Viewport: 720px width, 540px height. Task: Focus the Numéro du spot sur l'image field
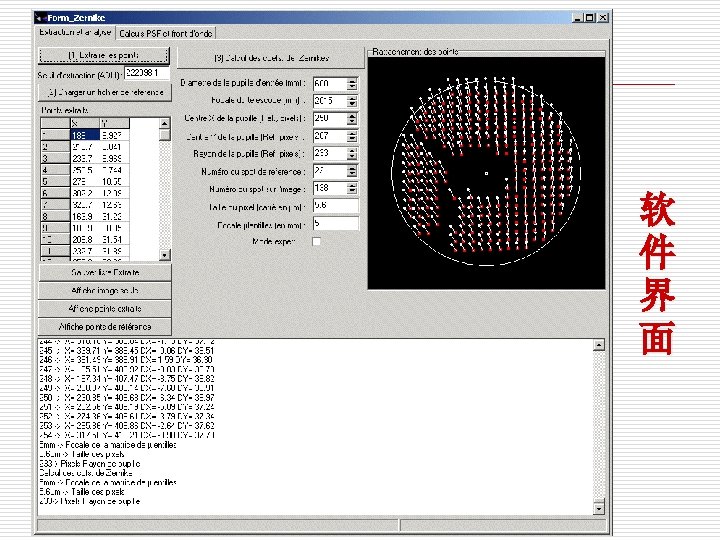(x=330, y=188)
